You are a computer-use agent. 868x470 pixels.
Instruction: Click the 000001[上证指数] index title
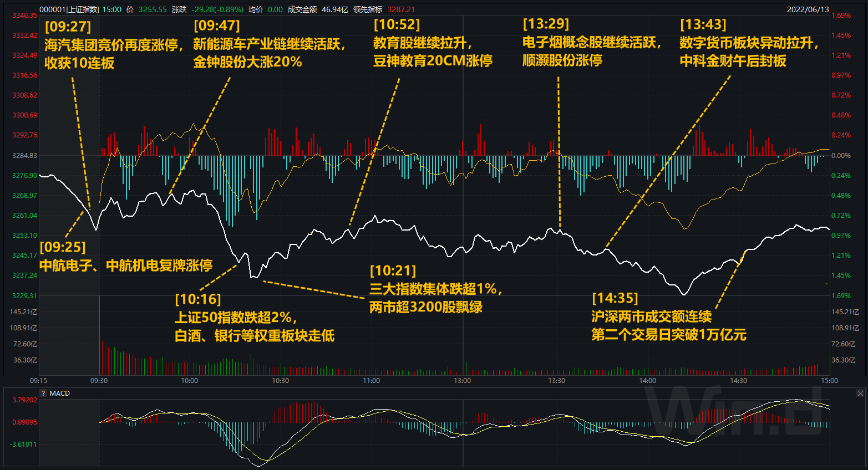click(69, 9)
